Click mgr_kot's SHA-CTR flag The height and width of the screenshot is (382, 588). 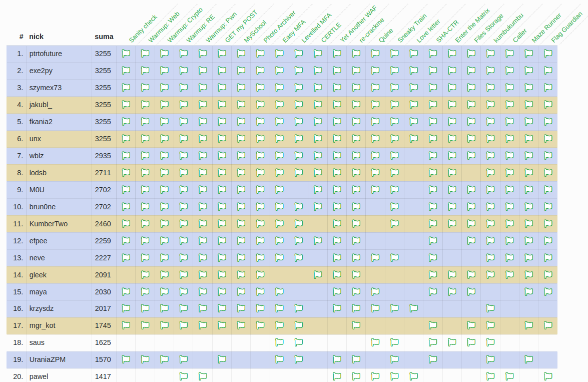(x=433, y=325)
